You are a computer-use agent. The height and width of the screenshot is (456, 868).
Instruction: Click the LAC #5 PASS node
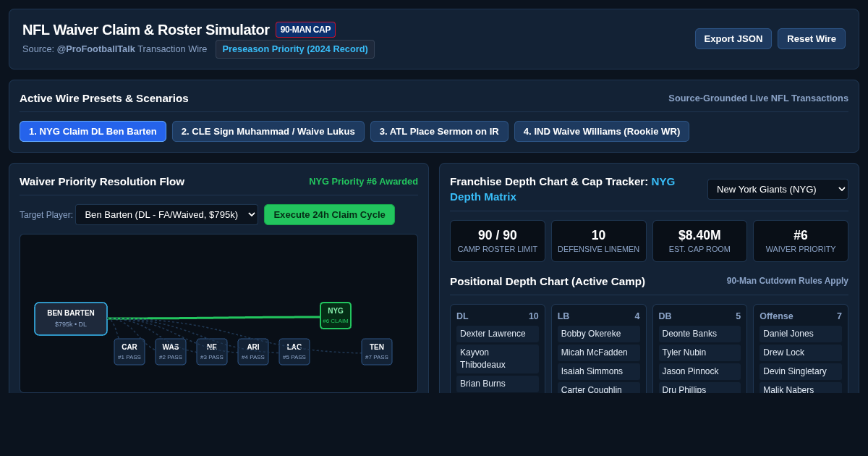294,352
